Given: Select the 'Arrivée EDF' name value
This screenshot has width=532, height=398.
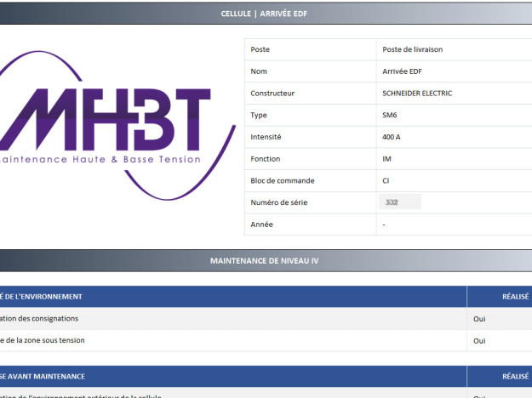Looking at the screenshot, I should click(401, 71).
